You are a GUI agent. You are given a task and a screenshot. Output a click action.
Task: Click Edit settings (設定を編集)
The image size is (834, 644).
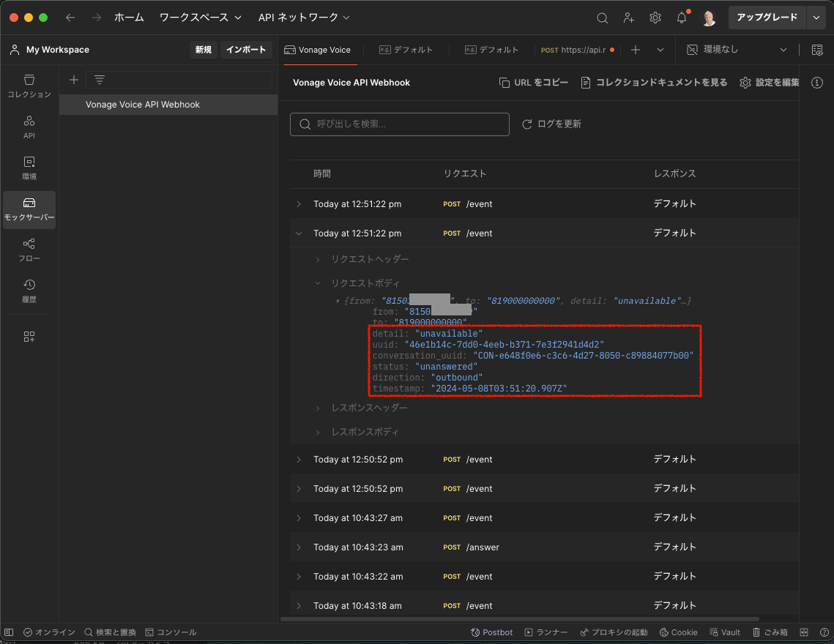click(769, 83)
